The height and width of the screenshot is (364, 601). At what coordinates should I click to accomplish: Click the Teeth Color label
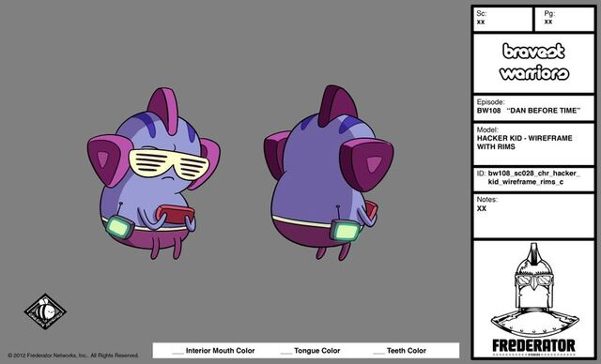[407, 351]
